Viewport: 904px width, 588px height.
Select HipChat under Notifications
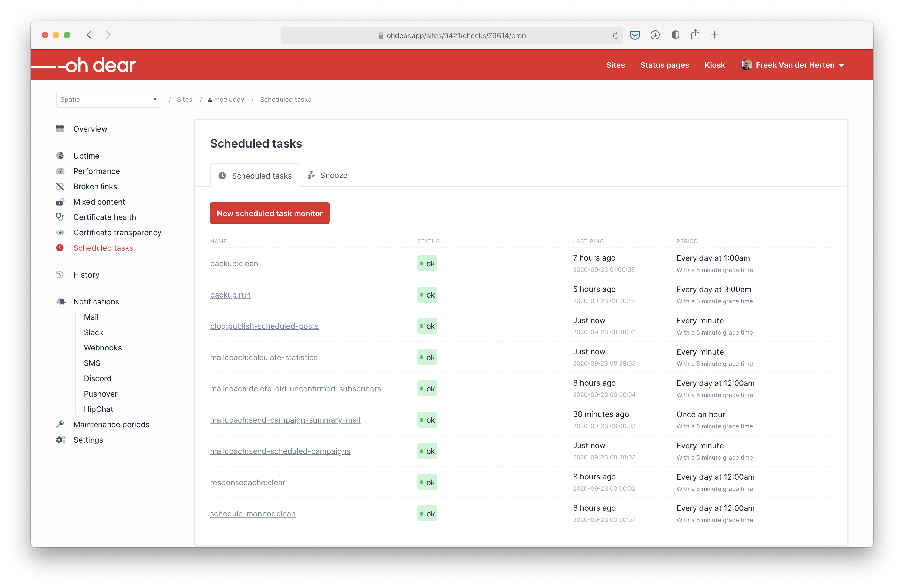tap(98, 409)
